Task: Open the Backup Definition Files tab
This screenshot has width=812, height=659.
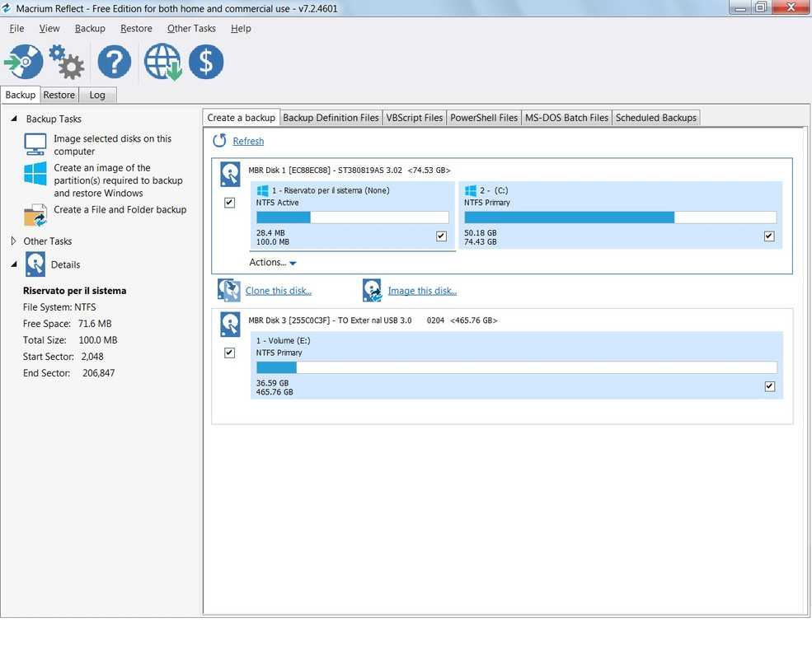Action: (331, 118)
